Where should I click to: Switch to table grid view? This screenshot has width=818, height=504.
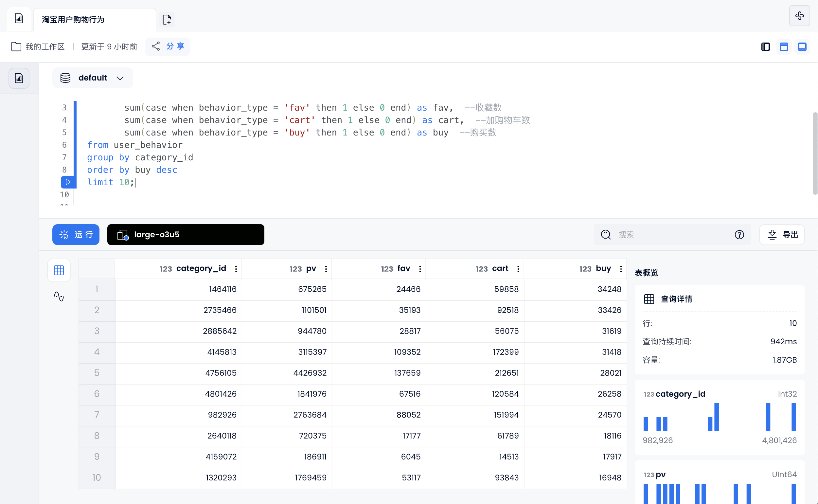[x=59, y=270]
